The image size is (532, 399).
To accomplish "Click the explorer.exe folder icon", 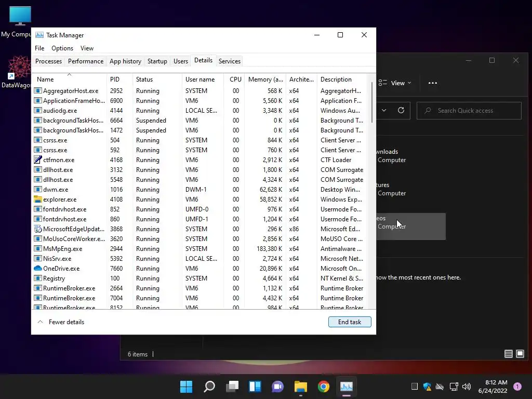I will (37, 199).
